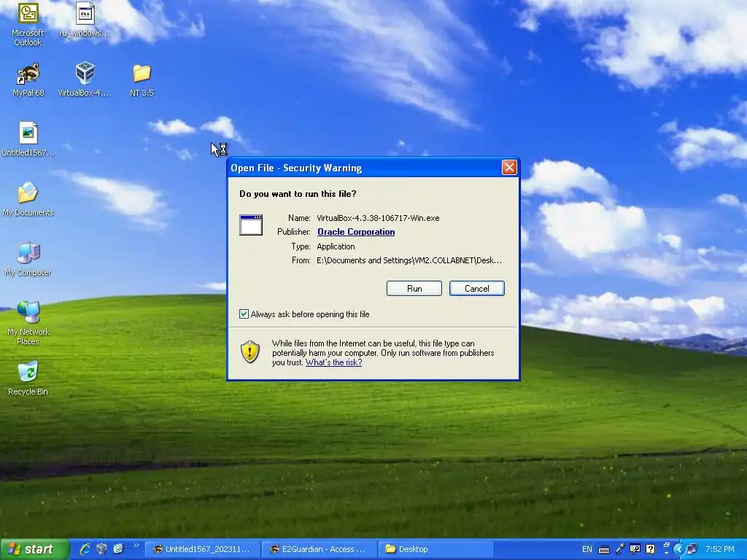Image resolution: width=747 pixels, height=560 pixels.
Task: Open the Start menu
Action: click(35, 549)
